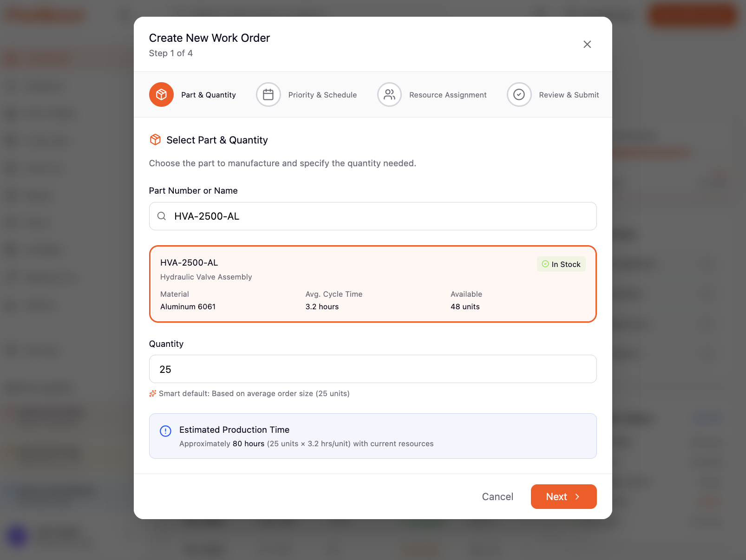Viewport: 746px width, 560px height.
Task: Click the Select Part & Quantity package icon
Action: (x=155, y=139)
